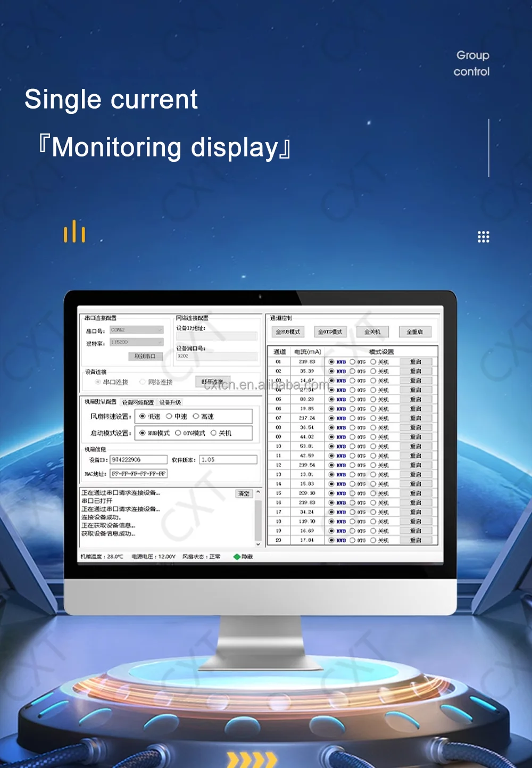The image size is (532, 768).
Task: Click the 设备端口号 3202 input field
Action: point(217,356)
